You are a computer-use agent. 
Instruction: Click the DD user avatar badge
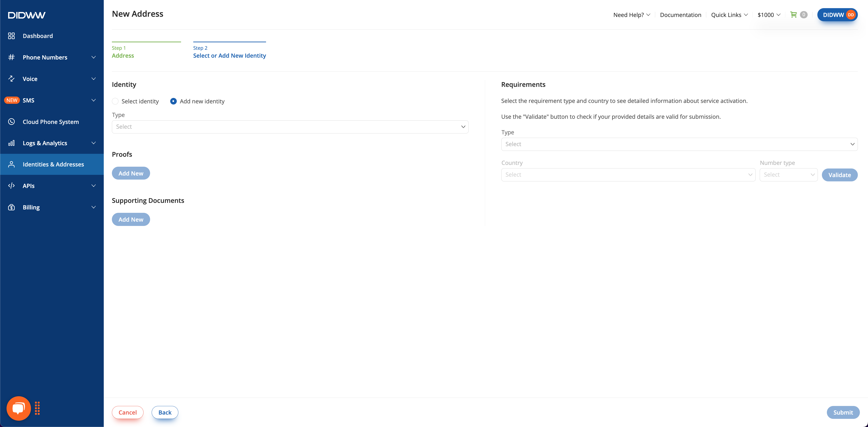point(851,15)
